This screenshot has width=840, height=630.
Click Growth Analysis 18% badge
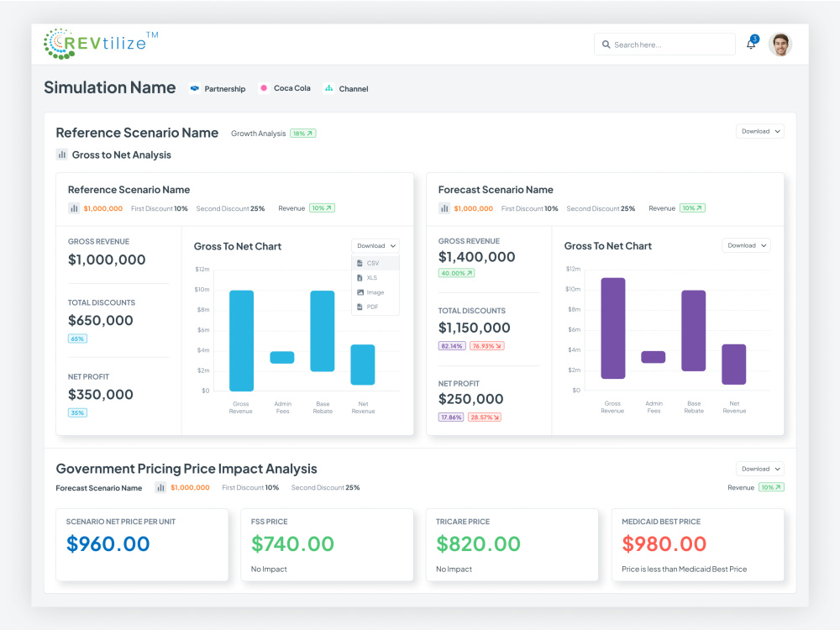302,134
